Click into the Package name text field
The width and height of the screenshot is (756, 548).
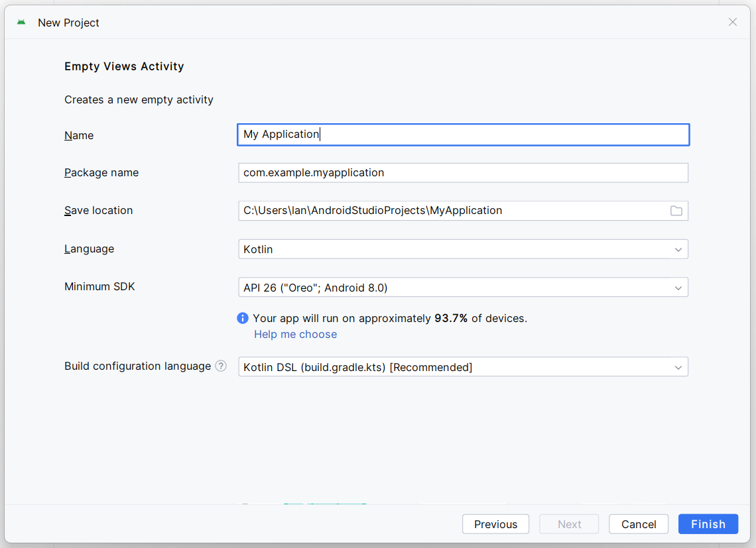[x=463, y=173]
